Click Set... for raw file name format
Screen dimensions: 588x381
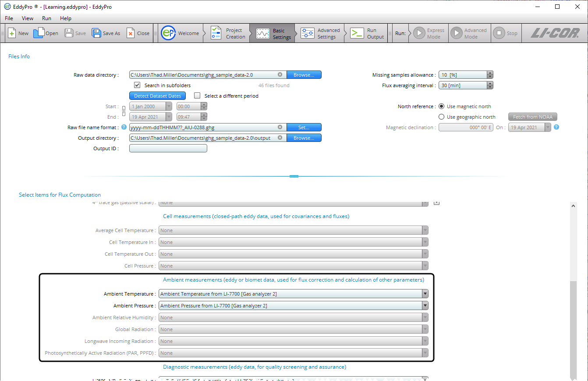[x=304, y=127]
